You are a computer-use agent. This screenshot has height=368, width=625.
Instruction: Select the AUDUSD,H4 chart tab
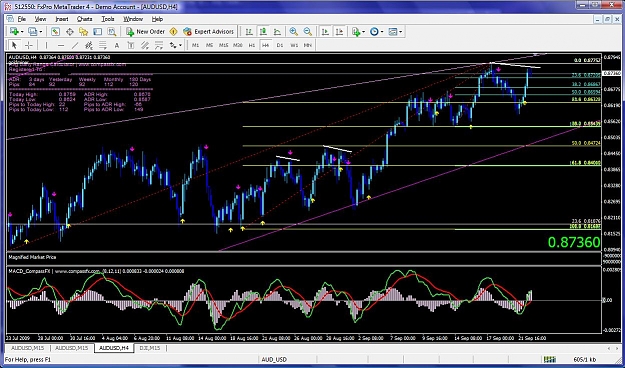(x=114, y=348)
